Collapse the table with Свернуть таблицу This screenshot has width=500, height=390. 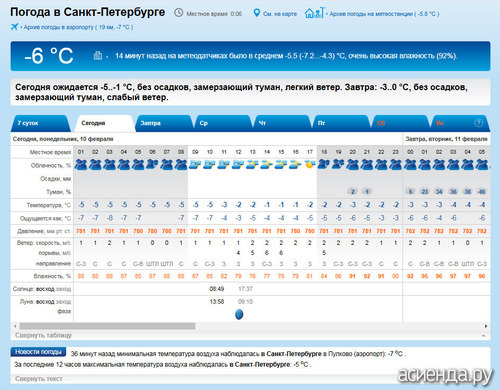(x=43, y=335)
